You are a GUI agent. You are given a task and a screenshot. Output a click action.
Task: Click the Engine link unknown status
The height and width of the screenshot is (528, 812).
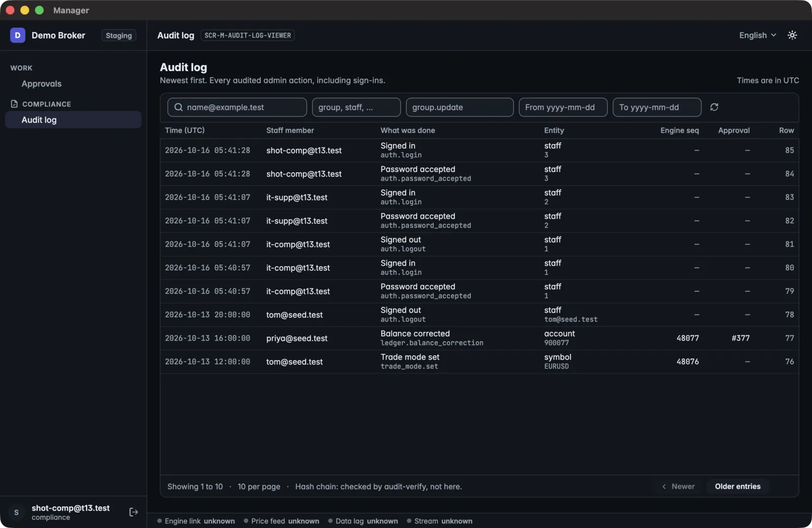(196, 521)
